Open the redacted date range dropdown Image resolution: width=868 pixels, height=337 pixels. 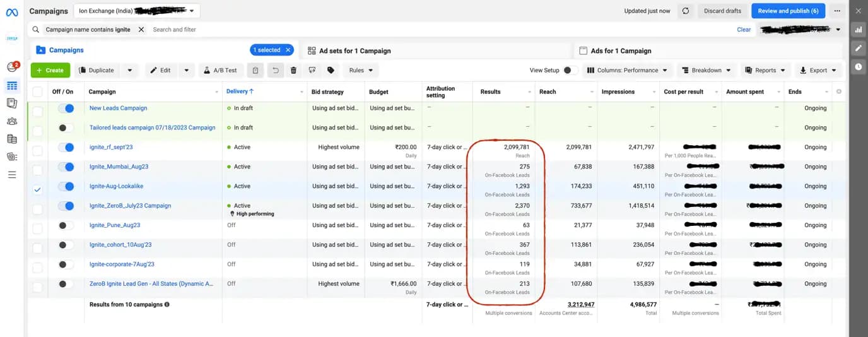pyautogui.click(x=801, y=30)
